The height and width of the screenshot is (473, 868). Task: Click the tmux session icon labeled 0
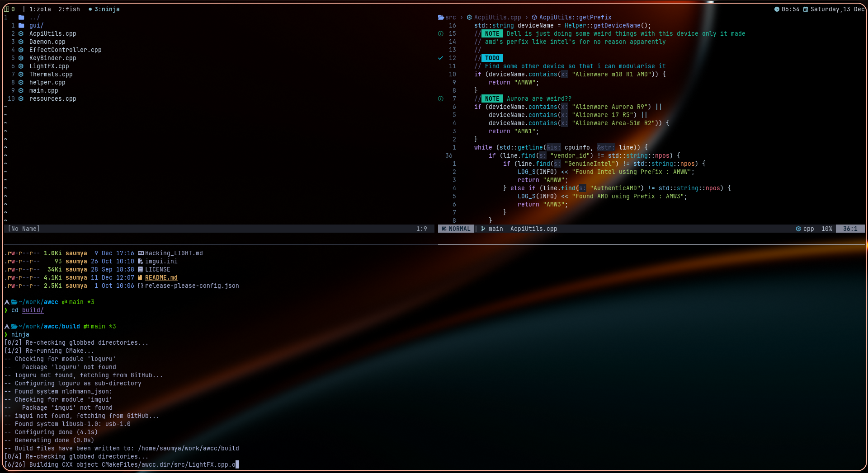pos(7,9)
